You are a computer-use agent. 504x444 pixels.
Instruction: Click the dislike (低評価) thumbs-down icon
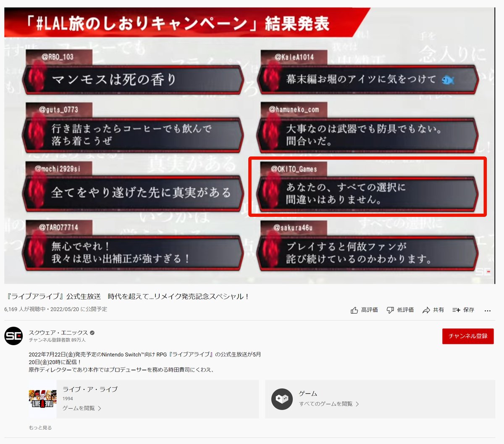tap(390, 310)
